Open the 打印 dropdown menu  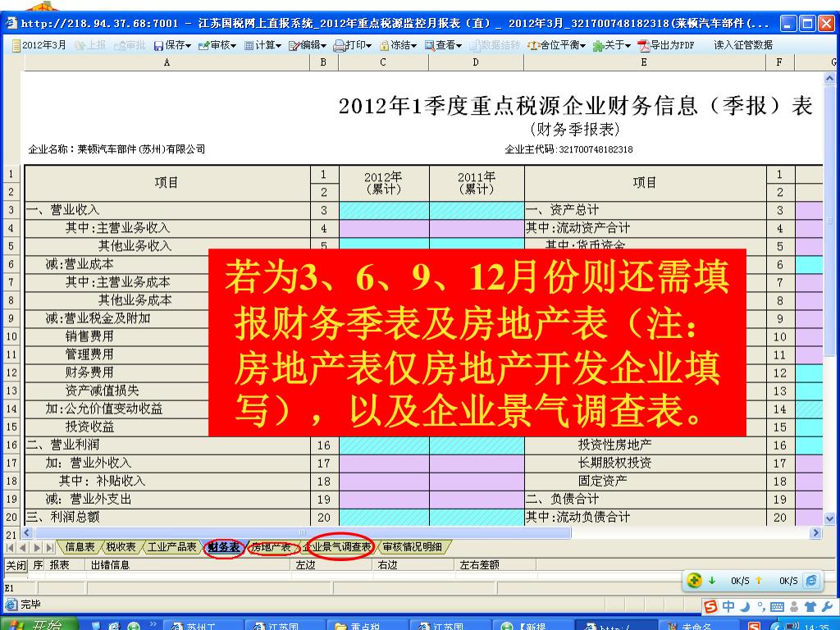coord(353,45)
